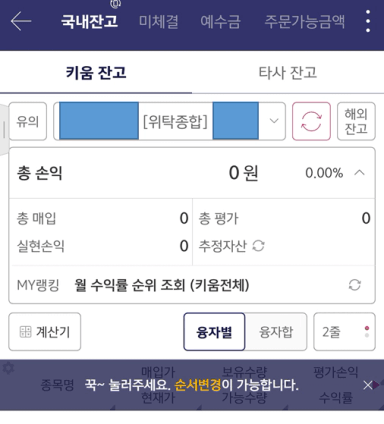Select the 융자별 view toggle
Viewport: 384px width, 424px height.
pos(214,332)
